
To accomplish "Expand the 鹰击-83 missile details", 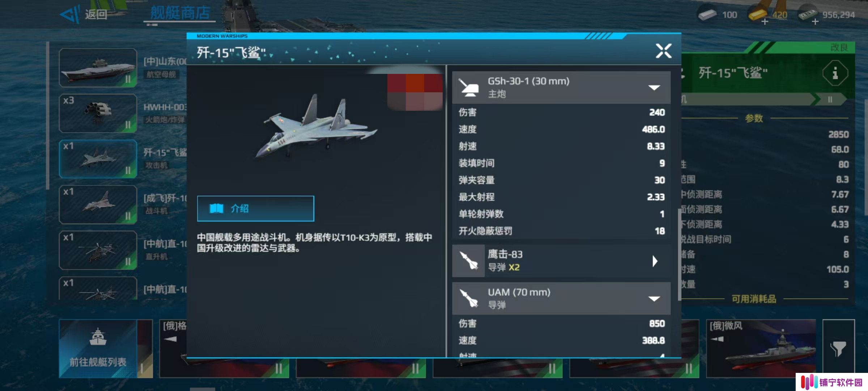I will 655,261.
